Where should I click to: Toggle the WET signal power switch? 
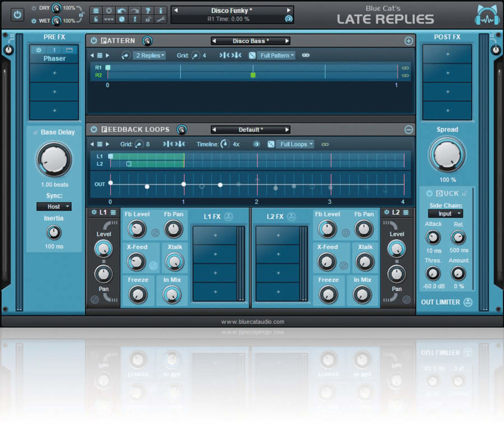34,21
